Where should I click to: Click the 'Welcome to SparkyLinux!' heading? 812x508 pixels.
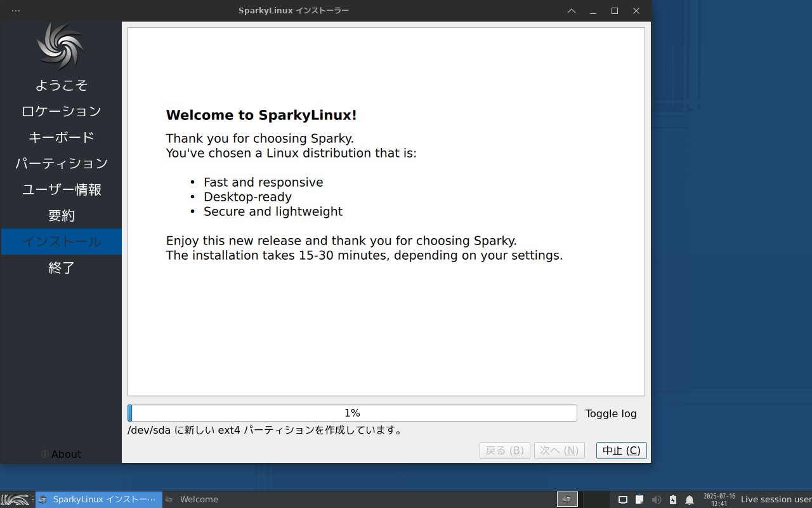coord(261,115)
